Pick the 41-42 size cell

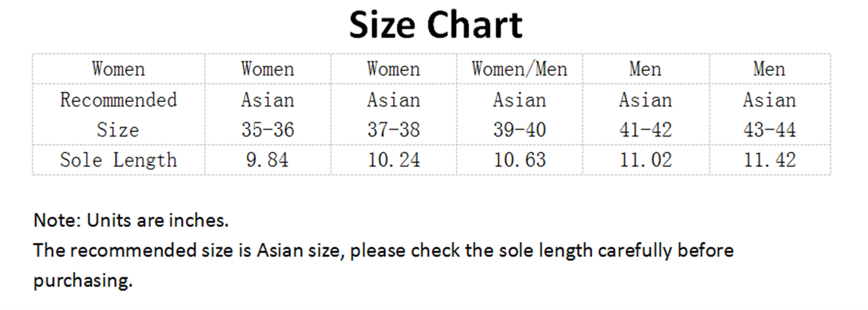point(645,130)
